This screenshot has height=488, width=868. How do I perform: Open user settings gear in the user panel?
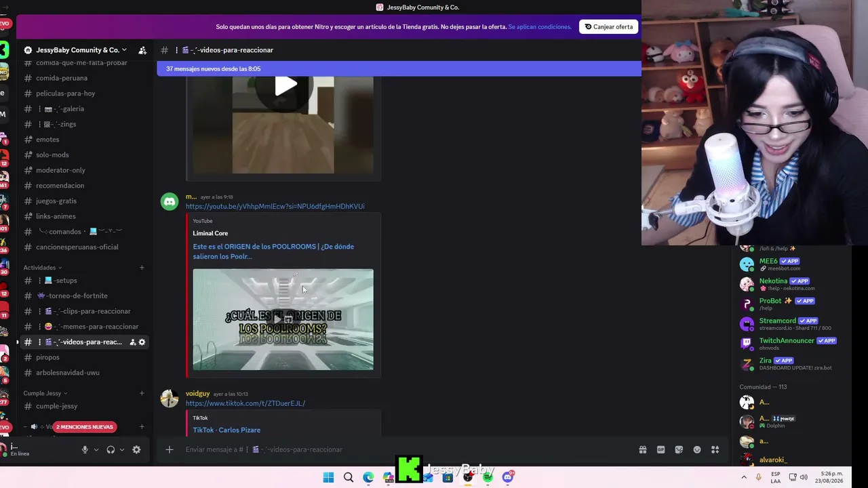[x=136, y=449]
